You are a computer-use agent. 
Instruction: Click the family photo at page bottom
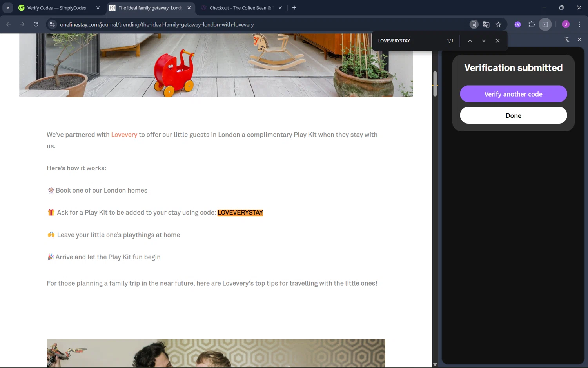click(x=216, y=353)
